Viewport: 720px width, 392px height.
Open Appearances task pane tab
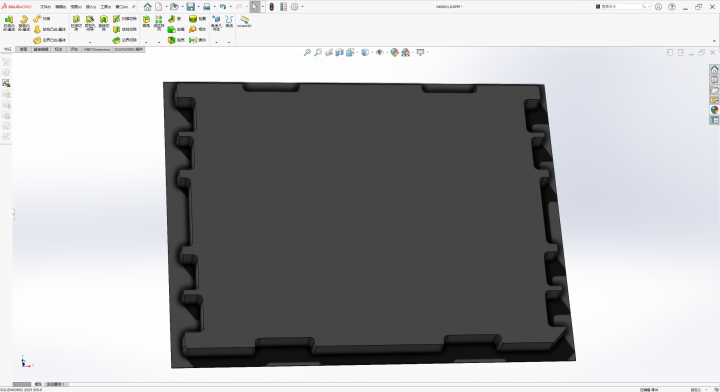pyautogui.click(x=714, y=110)
